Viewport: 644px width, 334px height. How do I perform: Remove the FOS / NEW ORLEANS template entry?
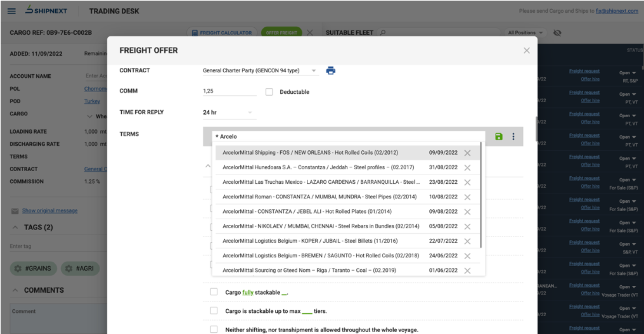tap(467, 153)
